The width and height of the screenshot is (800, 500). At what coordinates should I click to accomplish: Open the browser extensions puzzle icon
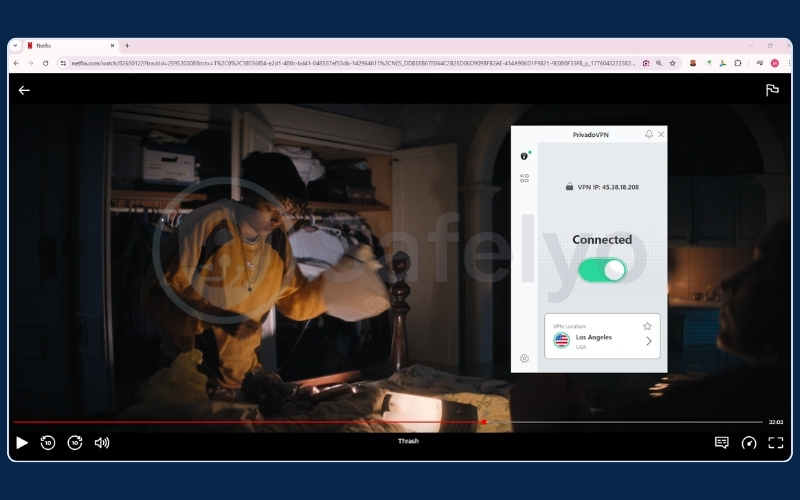[738, 63]
